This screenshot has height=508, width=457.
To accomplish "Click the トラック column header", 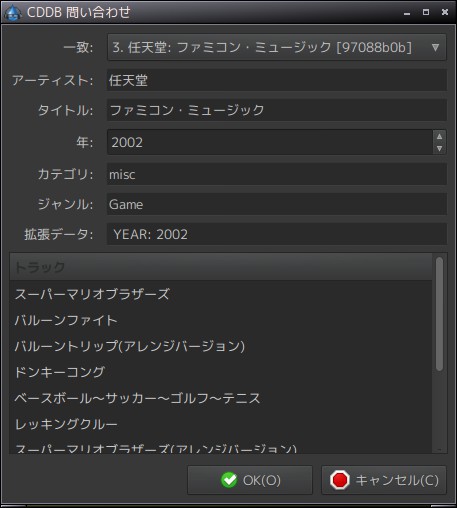I will tap(221, 267).
